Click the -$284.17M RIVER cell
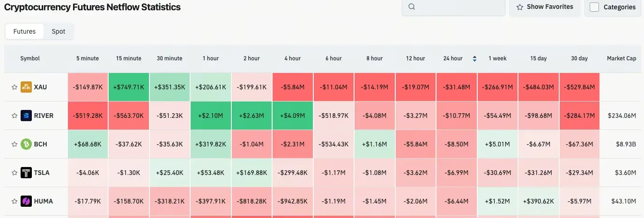 pyautogui.click(x=579, y=116)
